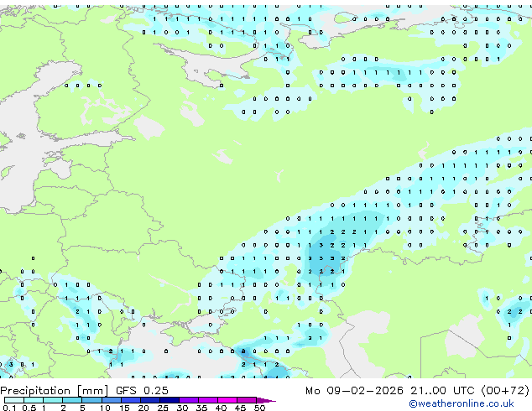Click the 'Mo 09-02-2026' forecast date text
This screenshot has height=411, width=532.
tap(354, 390)
